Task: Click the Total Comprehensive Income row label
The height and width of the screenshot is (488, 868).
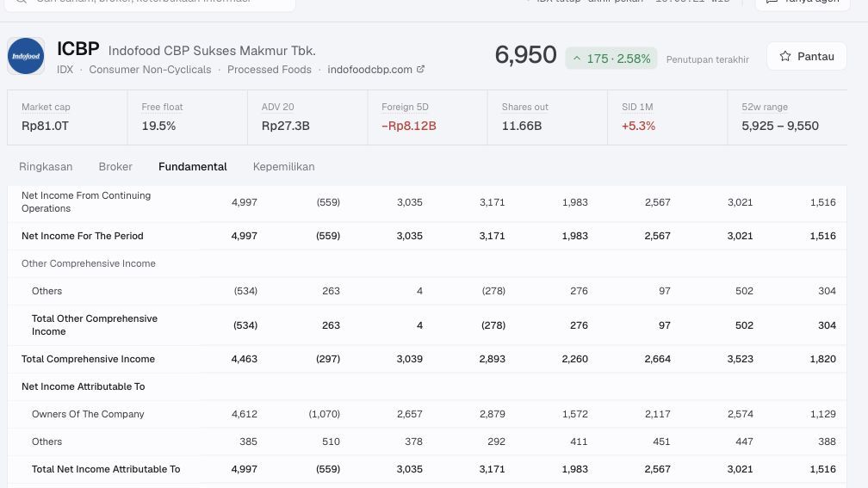Action: pos(88,359)
